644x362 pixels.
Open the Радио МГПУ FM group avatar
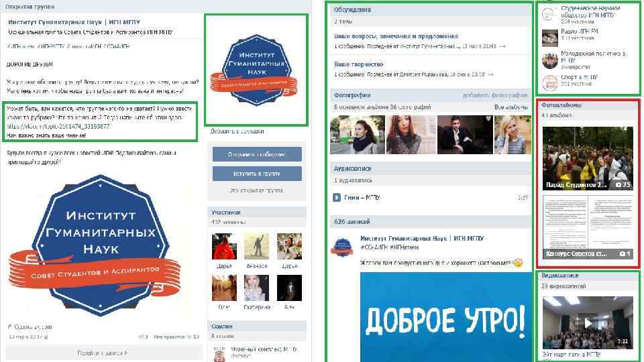click(x=549, y=38)
